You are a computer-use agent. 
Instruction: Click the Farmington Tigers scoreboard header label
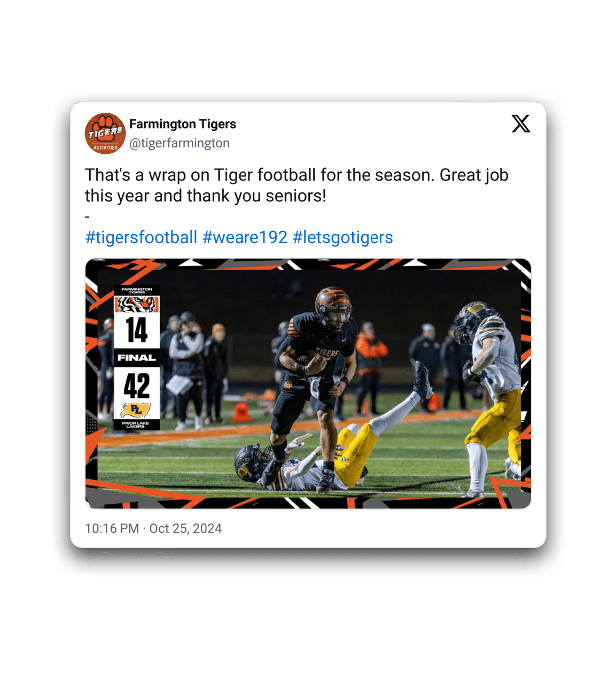(x=137, y=291)
